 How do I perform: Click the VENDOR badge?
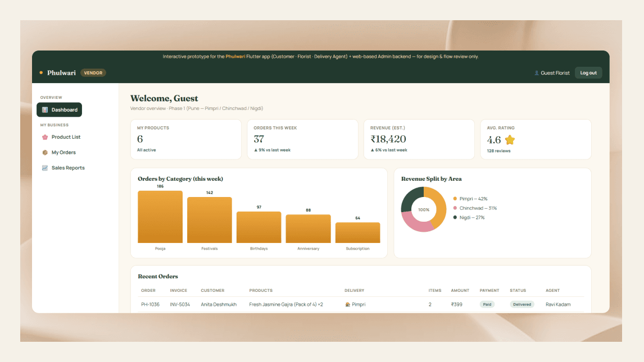pos(93,73)
